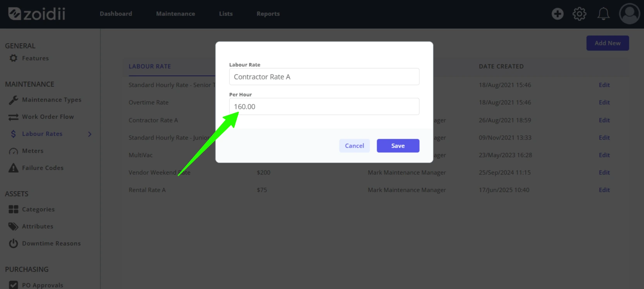Edit the Rental Rate A row
Screen dimensions: 644x289
tap(604, 190)
